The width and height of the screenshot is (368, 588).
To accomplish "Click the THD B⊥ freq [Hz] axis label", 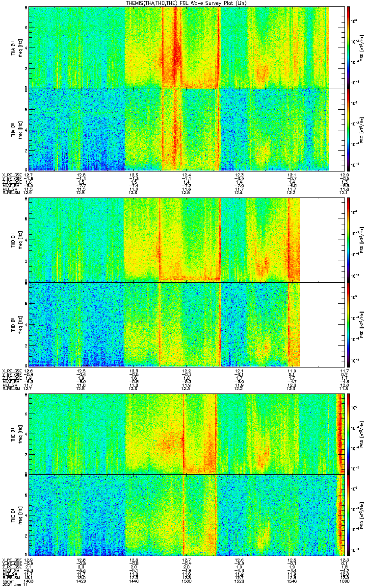I will point(20,240).
